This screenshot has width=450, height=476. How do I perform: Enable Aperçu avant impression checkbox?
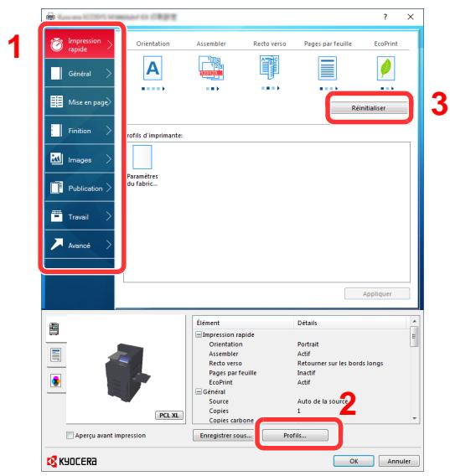point(70,435)
